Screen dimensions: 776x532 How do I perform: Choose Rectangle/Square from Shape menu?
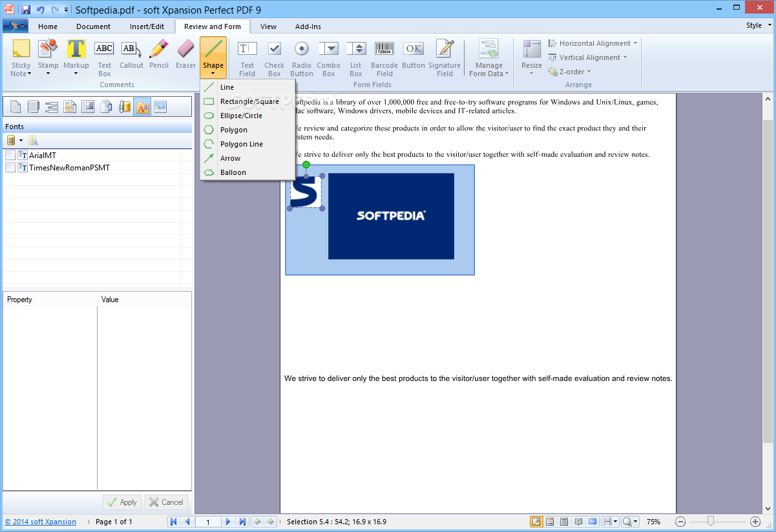[x=248, y=101]
